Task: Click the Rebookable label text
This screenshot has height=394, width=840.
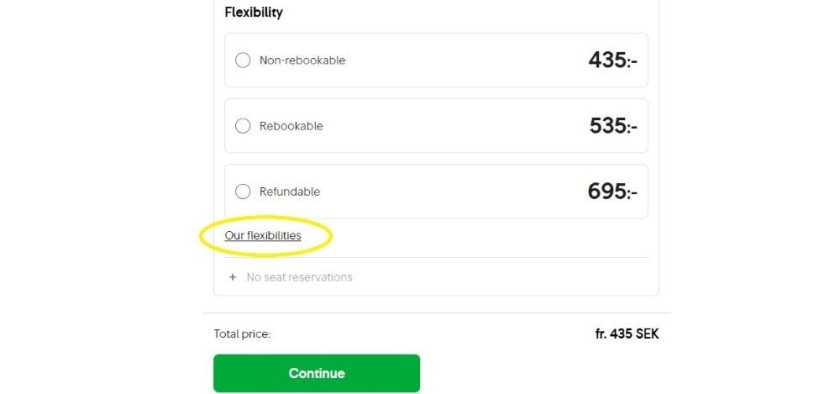Action: coord(291,126)
